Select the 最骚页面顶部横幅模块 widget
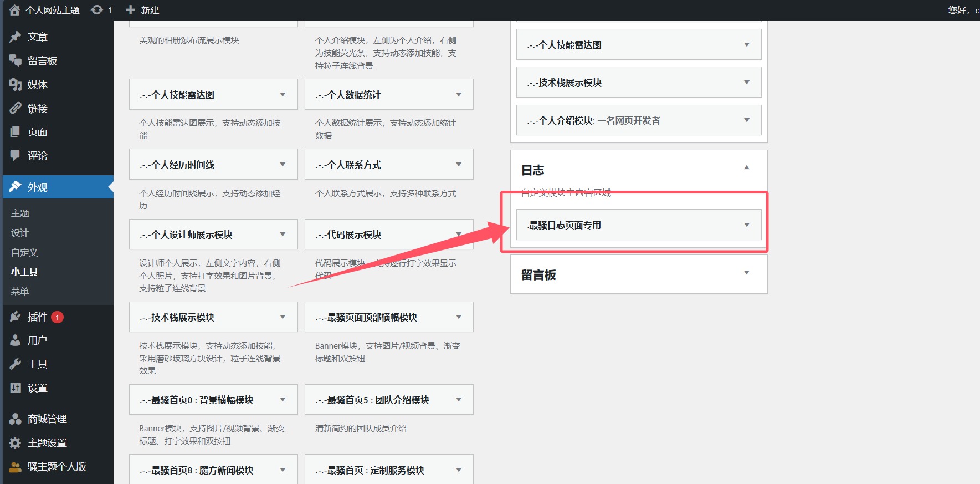Image resolution: width=980 pixels, height=484 pixels. click(372, 317)
